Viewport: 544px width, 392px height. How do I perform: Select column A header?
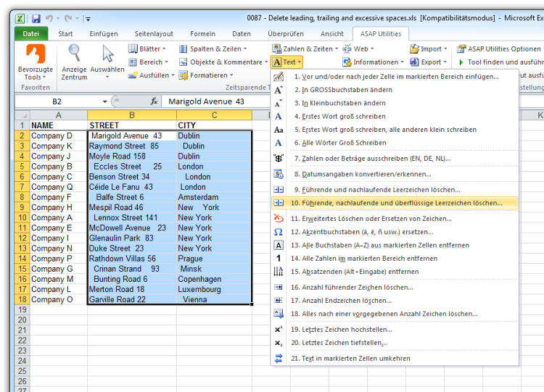coord(58,115)
